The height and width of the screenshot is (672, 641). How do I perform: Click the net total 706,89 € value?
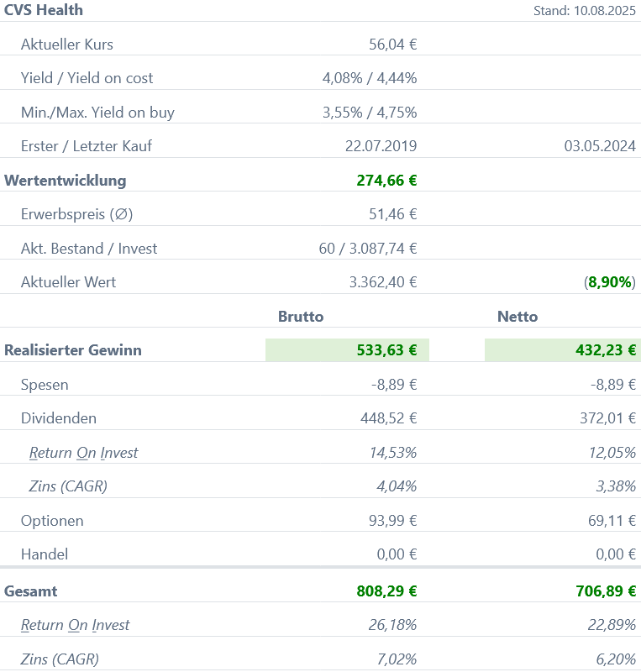pos(606,591)
